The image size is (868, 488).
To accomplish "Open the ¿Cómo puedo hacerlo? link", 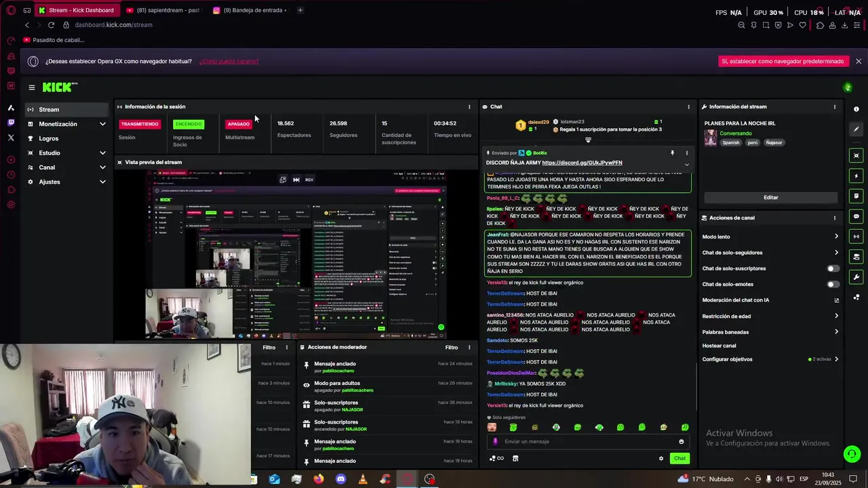I will pyautogui.click(x=229, y=62).
